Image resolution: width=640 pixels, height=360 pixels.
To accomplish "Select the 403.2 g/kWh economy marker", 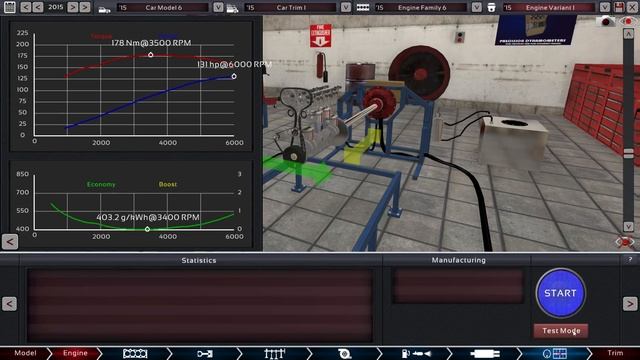I will click(147, 229).
